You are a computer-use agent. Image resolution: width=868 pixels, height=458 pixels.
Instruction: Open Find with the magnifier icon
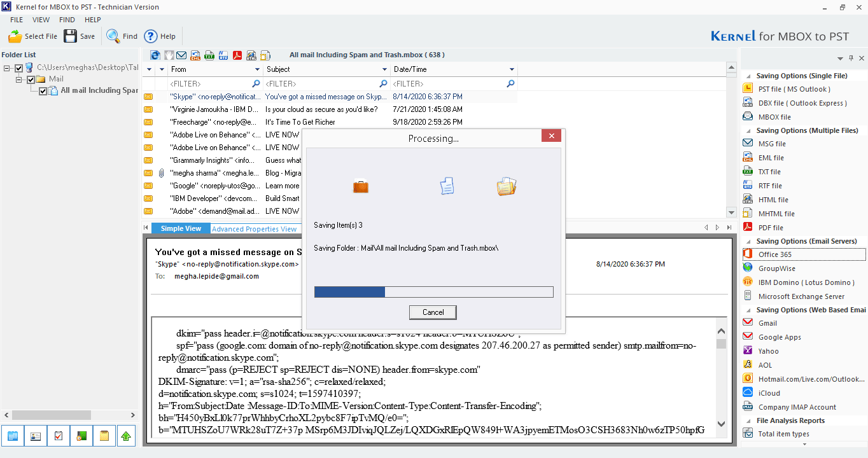(x=113, y=36)
